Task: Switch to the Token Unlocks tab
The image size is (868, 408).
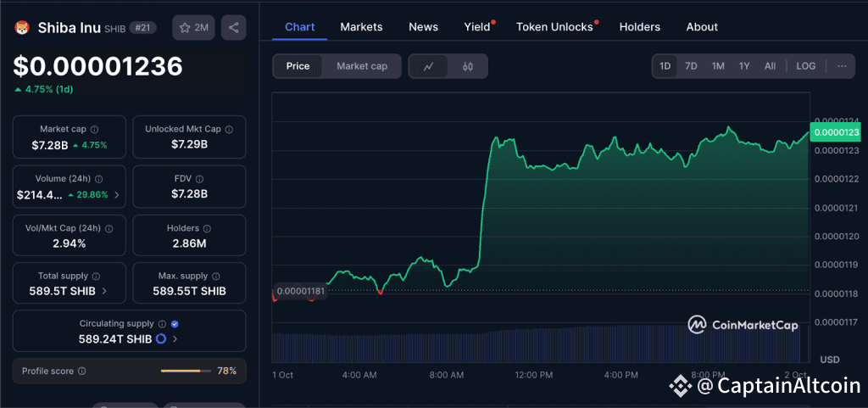Action: coord(554,27)
